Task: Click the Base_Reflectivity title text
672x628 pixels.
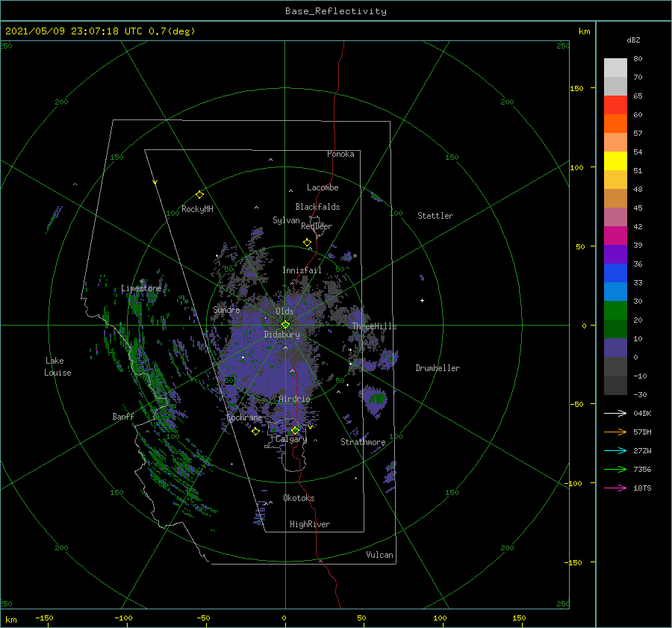Action: 336,11
